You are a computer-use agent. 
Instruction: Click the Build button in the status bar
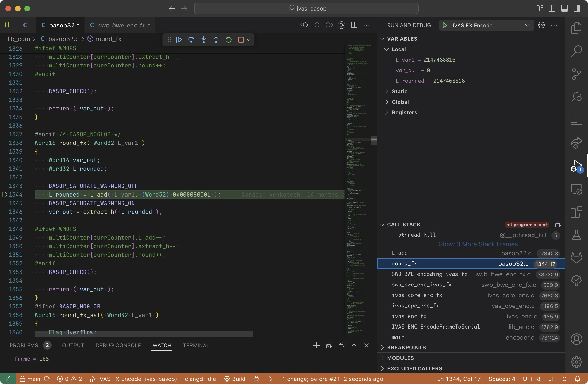(x=235, y=379)
